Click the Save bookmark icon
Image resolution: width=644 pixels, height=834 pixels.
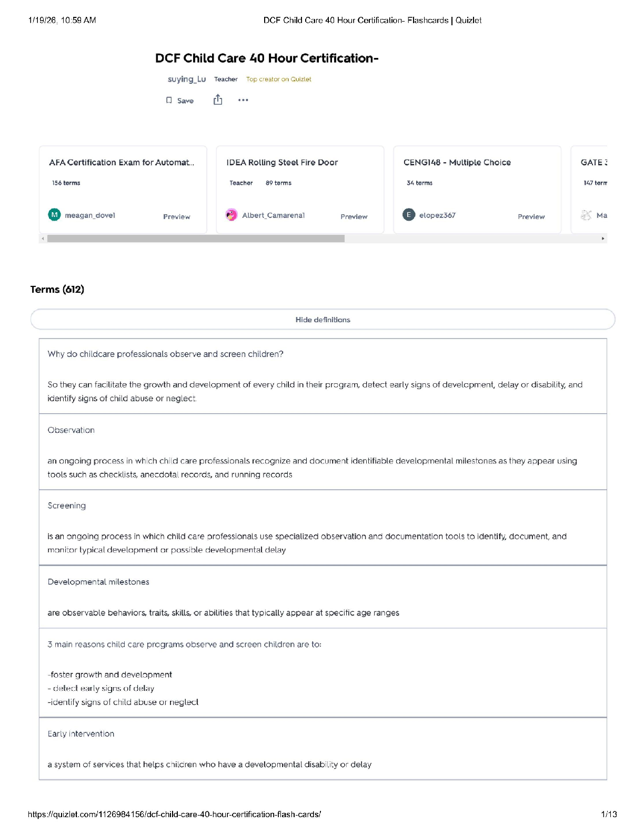[x=169, y=100]
